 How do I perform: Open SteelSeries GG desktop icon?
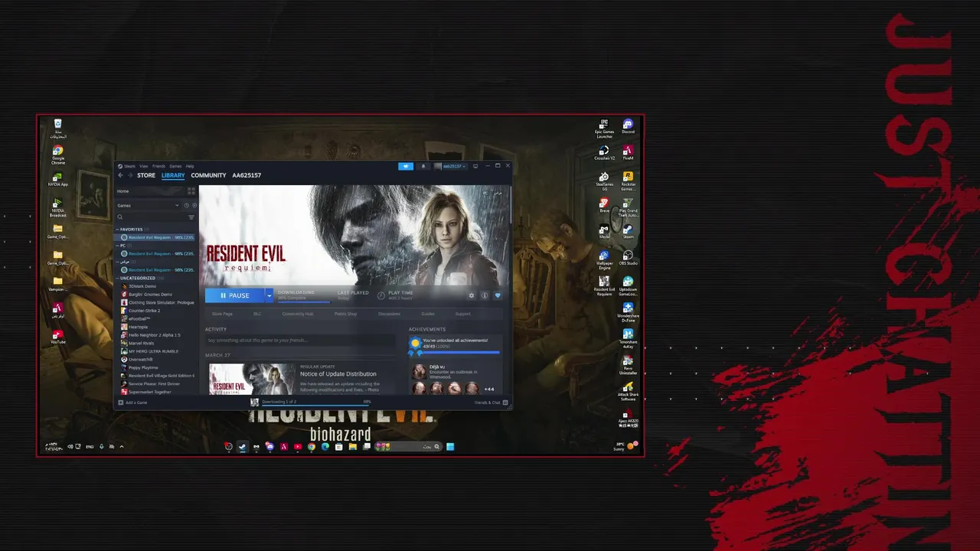coord(604,181)
